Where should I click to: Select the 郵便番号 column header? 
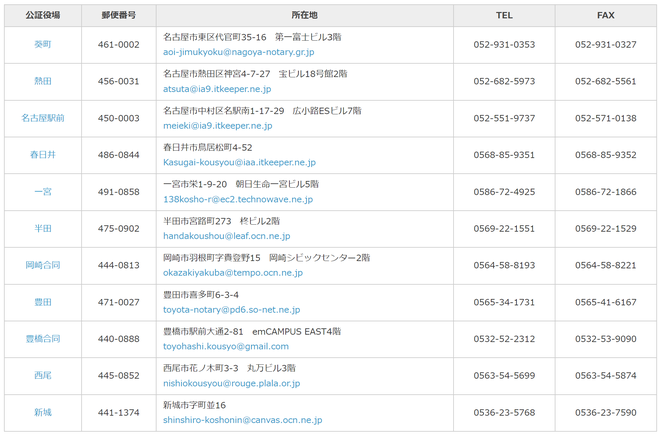[x=119, y=16]
